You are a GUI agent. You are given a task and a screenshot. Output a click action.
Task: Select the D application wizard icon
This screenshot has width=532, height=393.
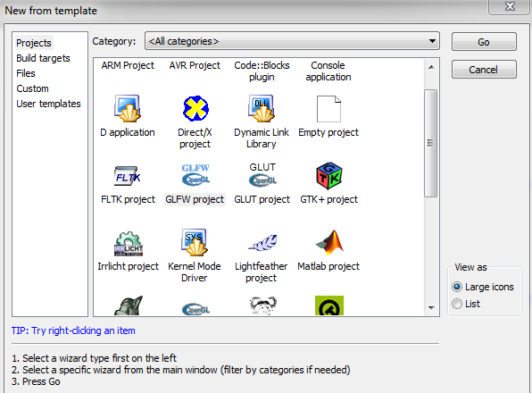(x=128, y=109)
